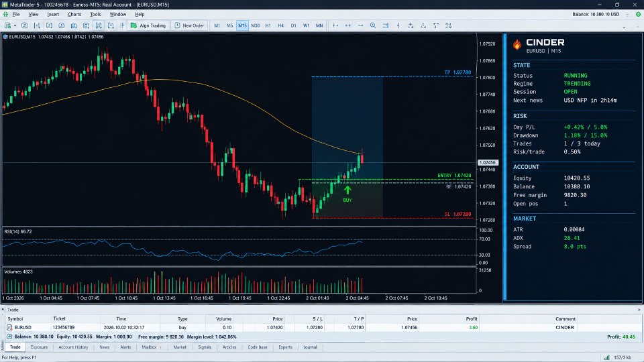Click the current price label 1.07456 on axis
Image resolution: width=644 pixels, height=362 pixels.
point(488,162)
